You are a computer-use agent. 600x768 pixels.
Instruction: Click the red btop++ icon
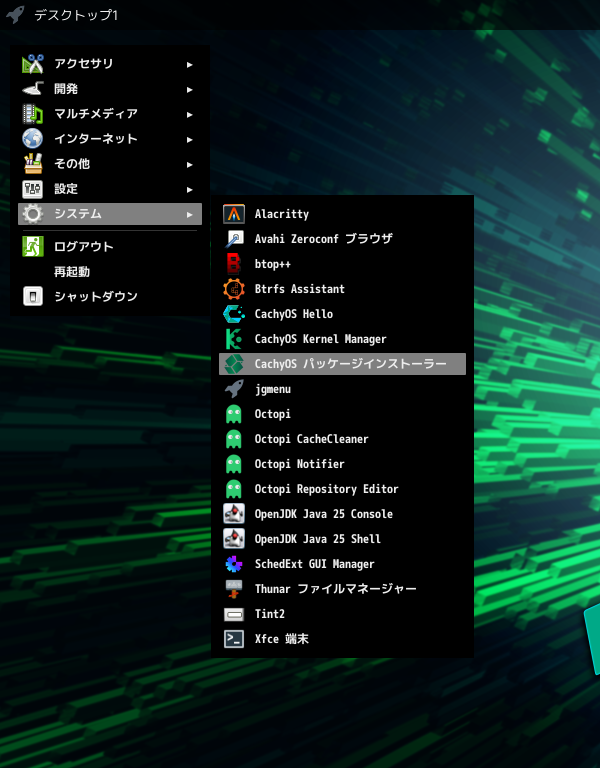[x=234, y=264]
